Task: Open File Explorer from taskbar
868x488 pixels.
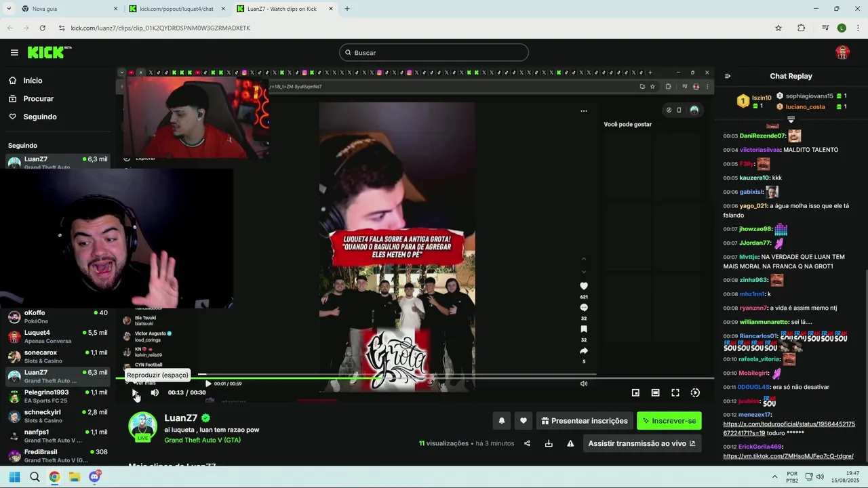Action: tap(75, 477)
